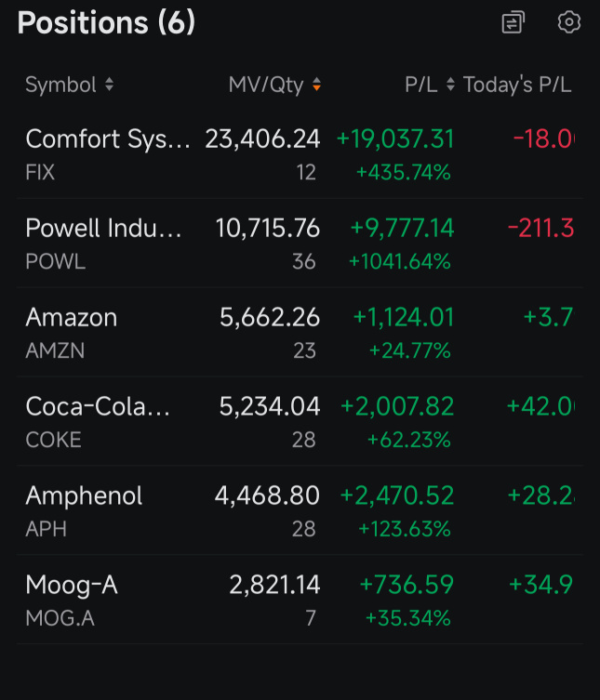Open the Powell Industries POWL position
600x700 pixels.
point(300,244)
